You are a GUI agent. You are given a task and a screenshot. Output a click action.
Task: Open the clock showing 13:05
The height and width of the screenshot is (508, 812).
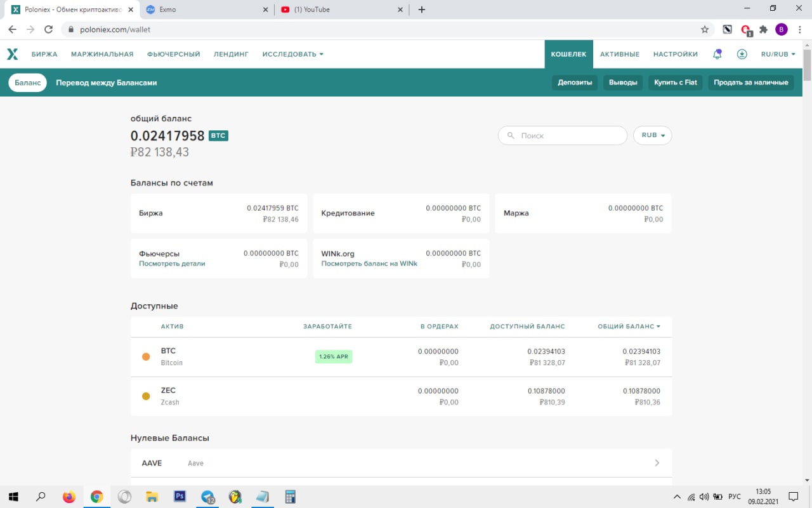coord(763,497)
